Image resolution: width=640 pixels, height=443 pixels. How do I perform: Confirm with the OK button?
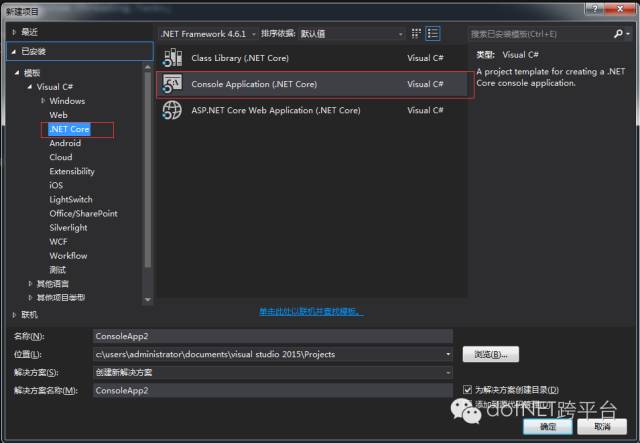click(x=548, y=427)
